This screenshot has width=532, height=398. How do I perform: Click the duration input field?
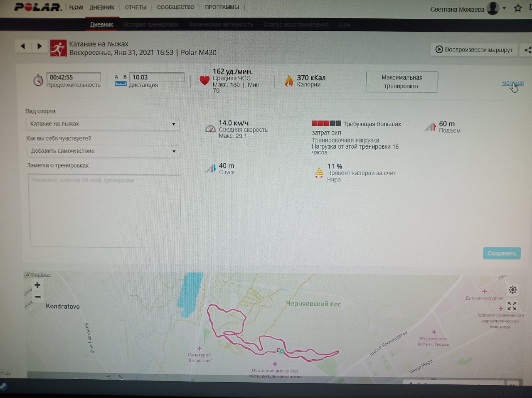point(74,77)
